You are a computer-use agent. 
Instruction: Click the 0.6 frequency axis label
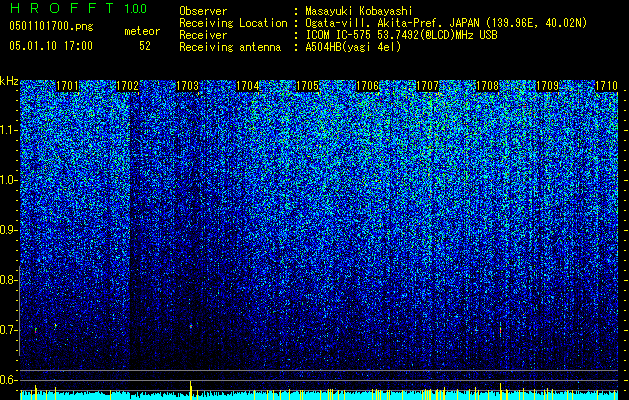9,380
